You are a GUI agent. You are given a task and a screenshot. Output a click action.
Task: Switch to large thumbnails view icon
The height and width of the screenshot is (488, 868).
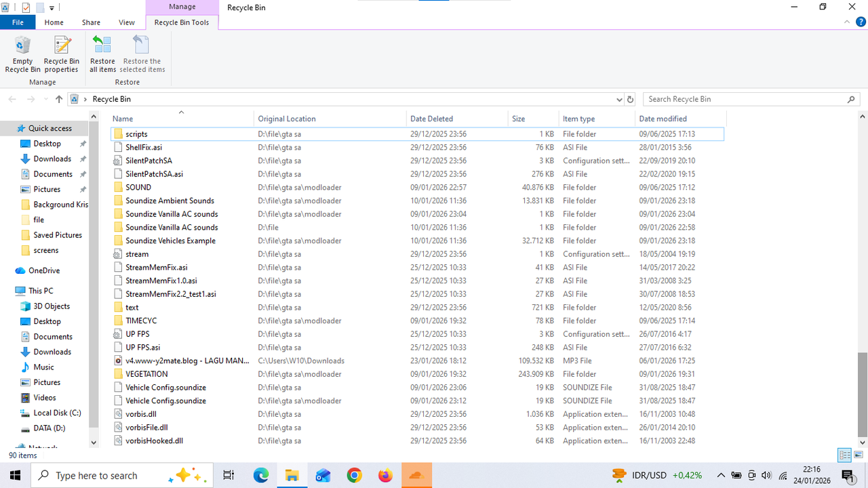coord(859,455)
